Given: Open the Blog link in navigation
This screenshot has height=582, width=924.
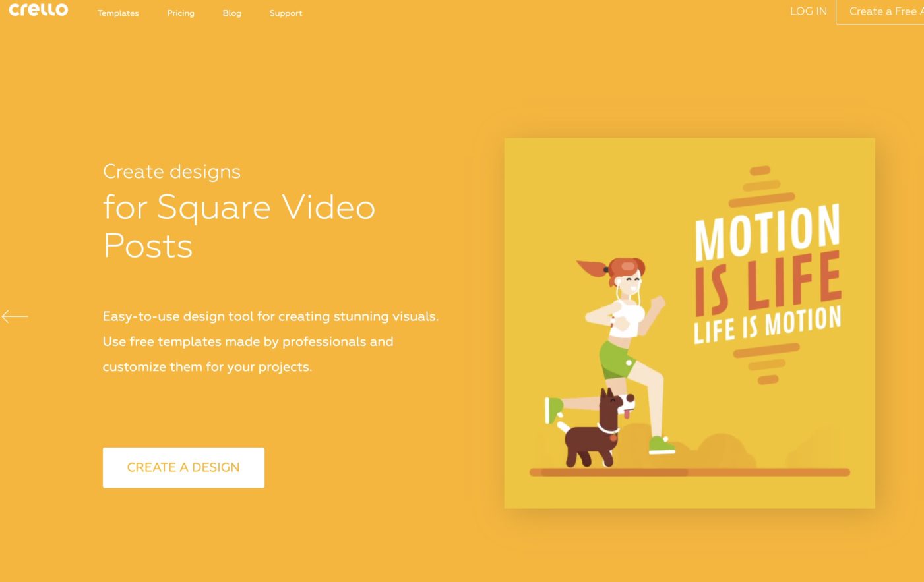Looking at the screenshot, I should point(231,13).
